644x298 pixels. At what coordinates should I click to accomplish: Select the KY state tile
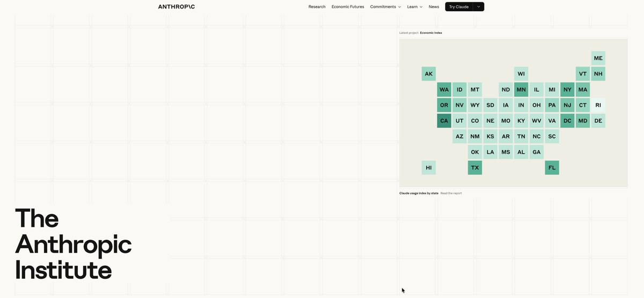pyautogui.click(x=521, y=121)
